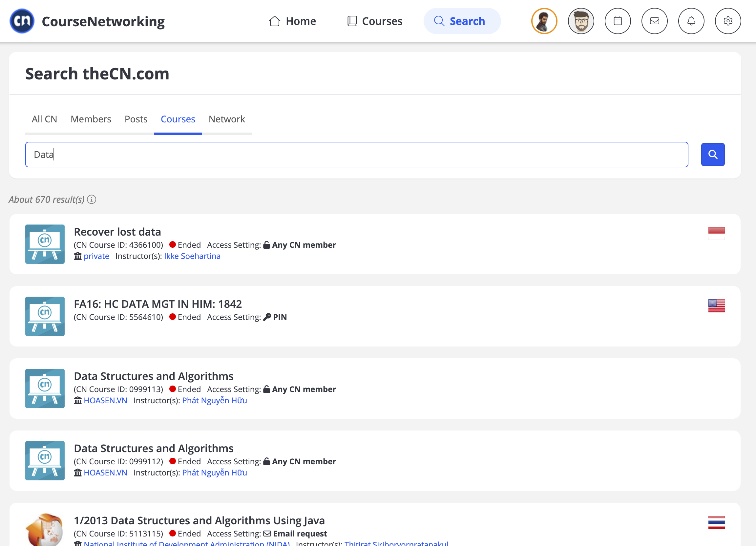The width and height of the screenshot is (756, 546).
Task: Open Phát Nguyễn Hữu link for course 0999113
Action: pyautogui.click(x=214, y=400)
